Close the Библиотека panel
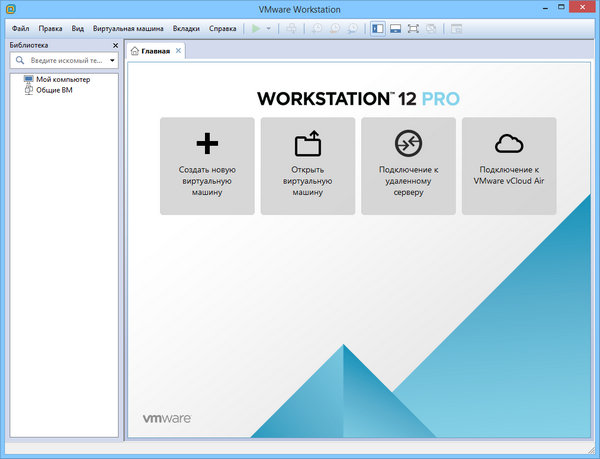Screen dimensions: 600x459 coord(115,46)
